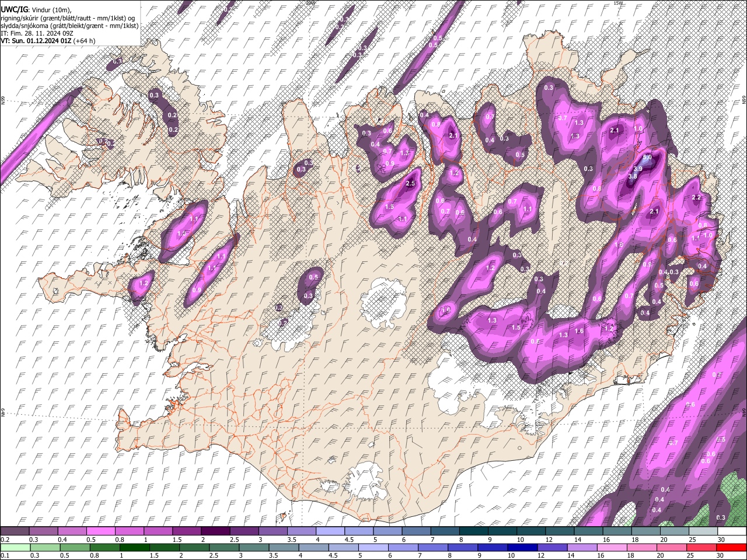Click the 2.5 precipitation value on the map
Viewport: 747px width, 560px height.
click(x=410, y=184)
